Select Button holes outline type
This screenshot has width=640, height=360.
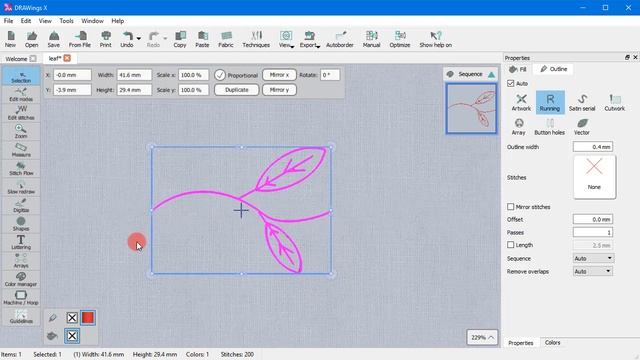pos(549,127)
